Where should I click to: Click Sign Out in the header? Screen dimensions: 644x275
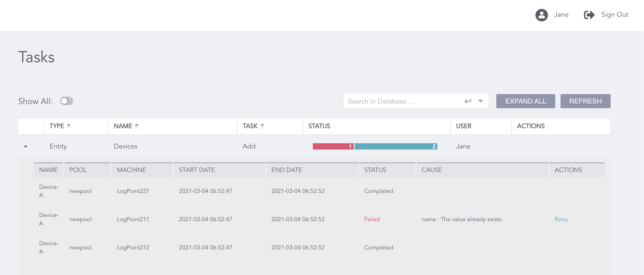[x=615, y=15]
